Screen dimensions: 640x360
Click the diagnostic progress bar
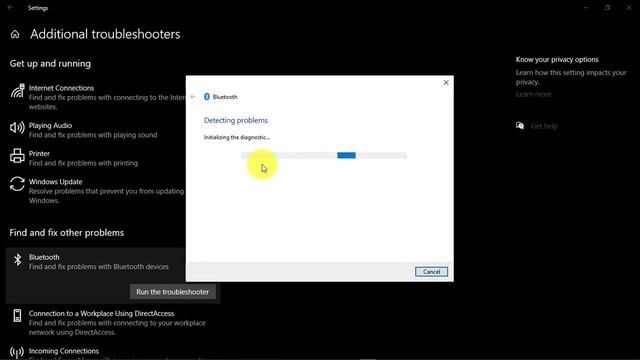[x=324, y=155]
